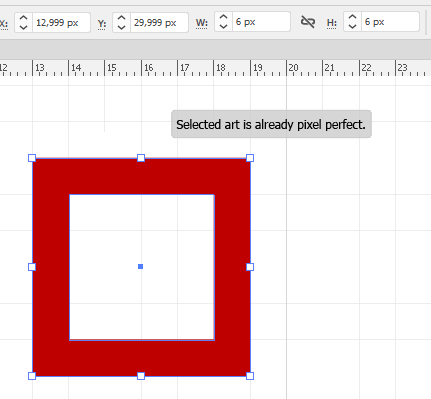
Task: Click the bottom-center selection handle
Action: pyautogui.click(x=141, y=376)
